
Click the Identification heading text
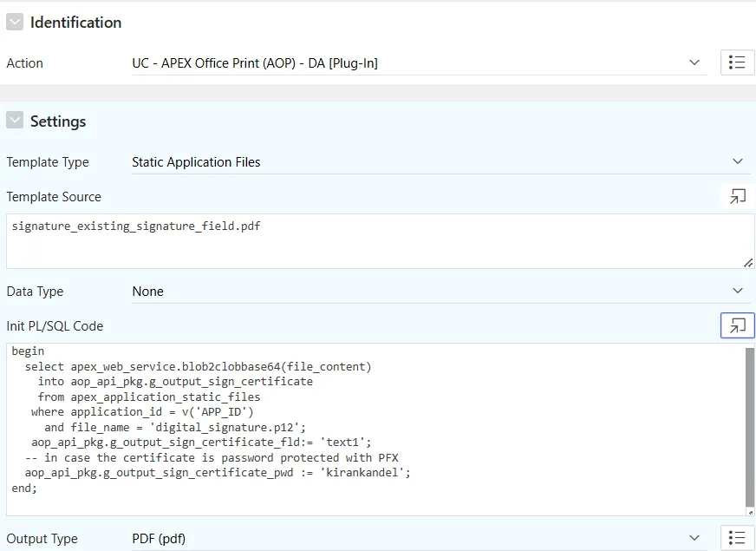click(x=75, y=23)
